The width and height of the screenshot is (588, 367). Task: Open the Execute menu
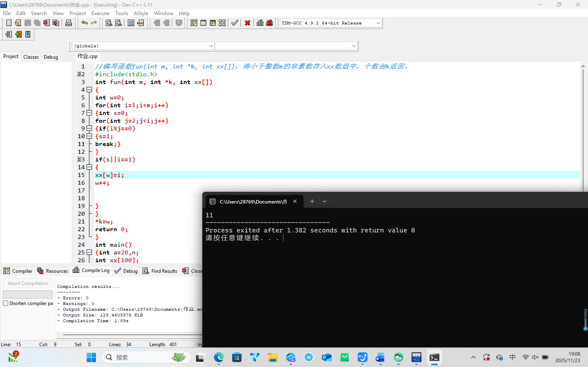click(100, 13)
